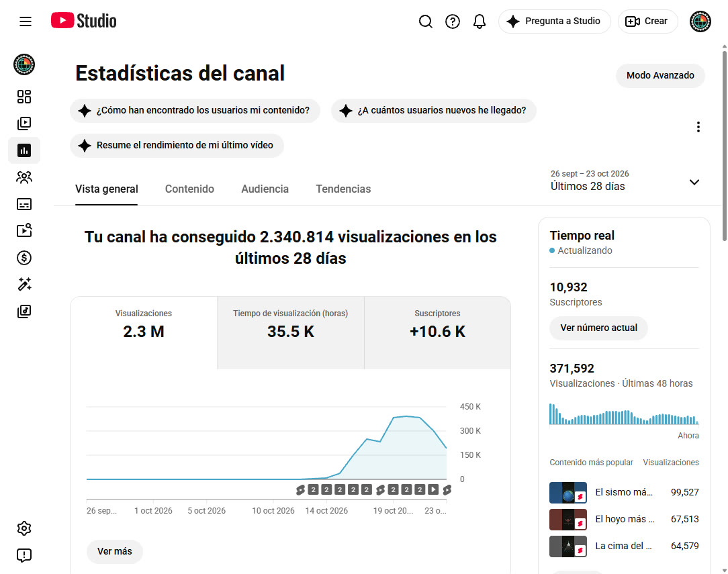Open Copyright icon in sidebar
Screen dimensions: 728x574
(24, 231)
